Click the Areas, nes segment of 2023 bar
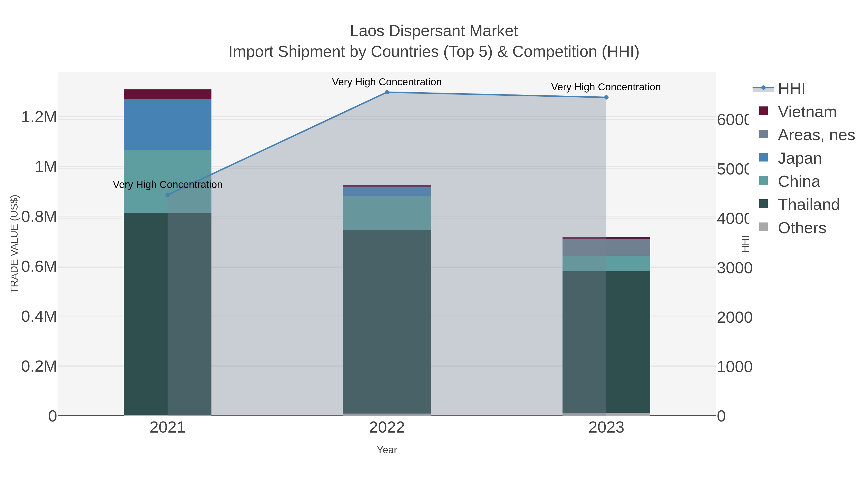Screen dimensions: 868x488 pyautogui.click(x=606, y=247)
